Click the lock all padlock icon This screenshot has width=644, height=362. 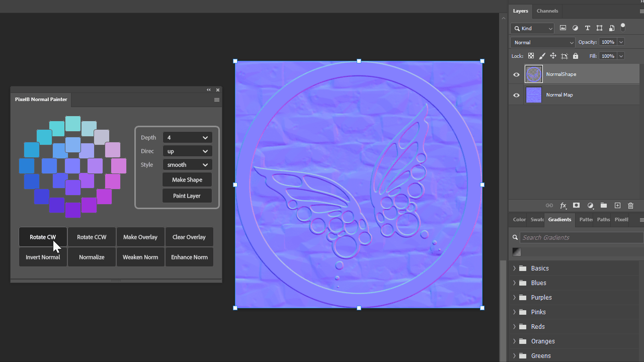(x=576, y=56)
